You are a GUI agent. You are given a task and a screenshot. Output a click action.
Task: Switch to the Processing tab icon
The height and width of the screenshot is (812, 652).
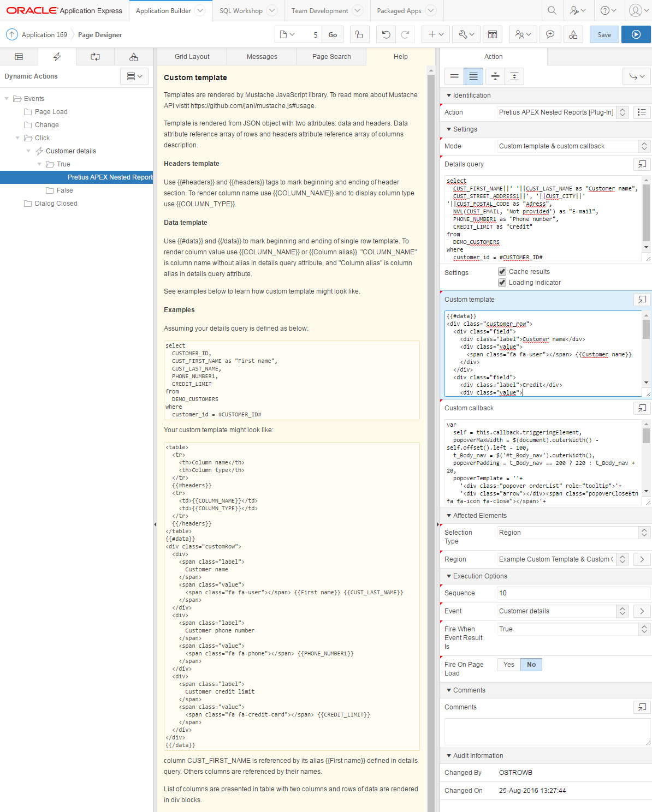click(95, 57)
